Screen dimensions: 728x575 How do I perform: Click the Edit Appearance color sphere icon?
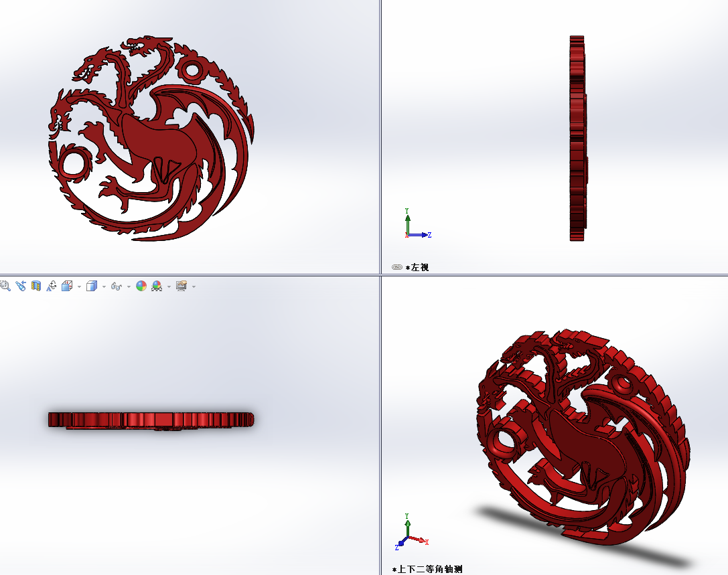coord(141,286)
